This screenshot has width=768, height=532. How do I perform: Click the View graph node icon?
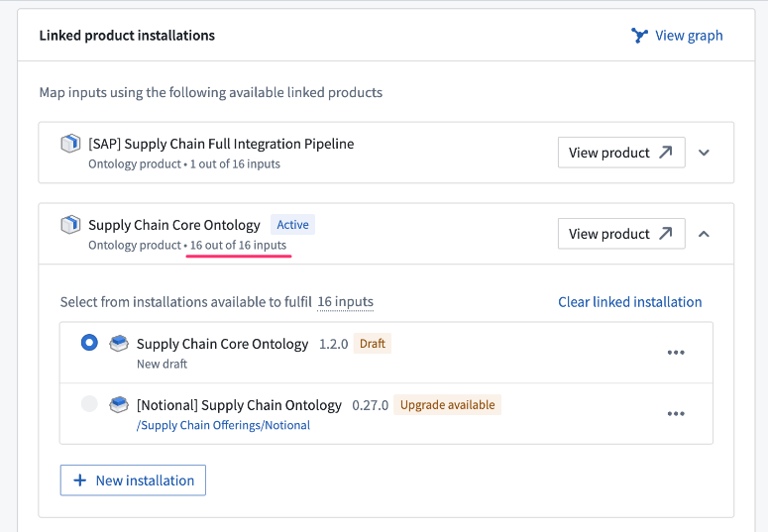pyautogui.click(x=639, y=36)
